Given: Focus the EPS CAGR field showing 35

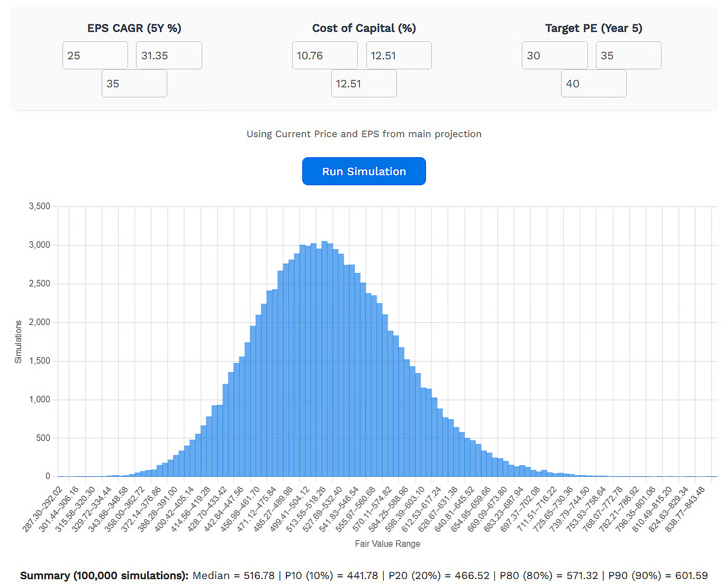Looking at the screenshot, I should pyautogui.click(x=134, y=84).
